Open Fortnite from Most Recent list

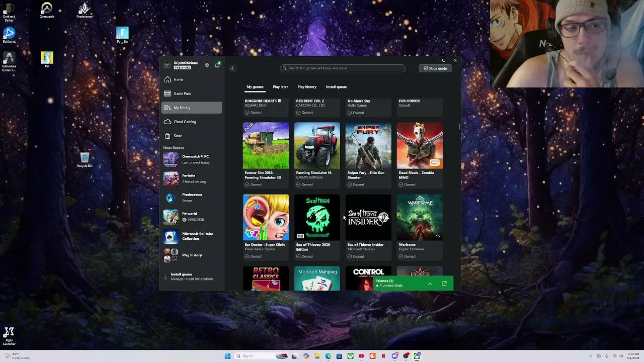click(x=192, y=178)
